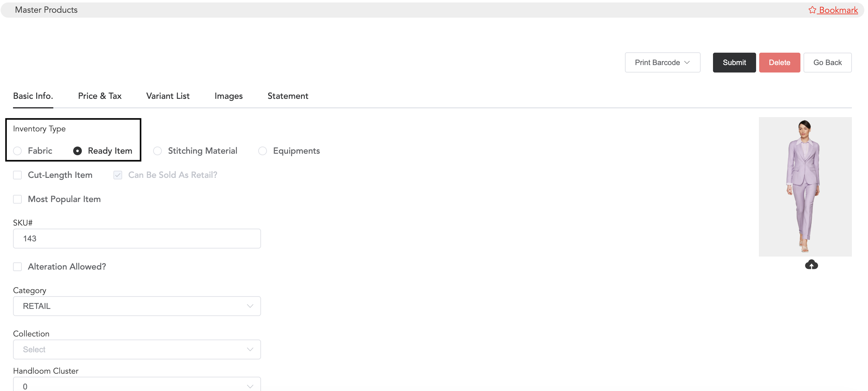Click the product image of lilac suit
The image size is (868, 391).
[805, 187]
